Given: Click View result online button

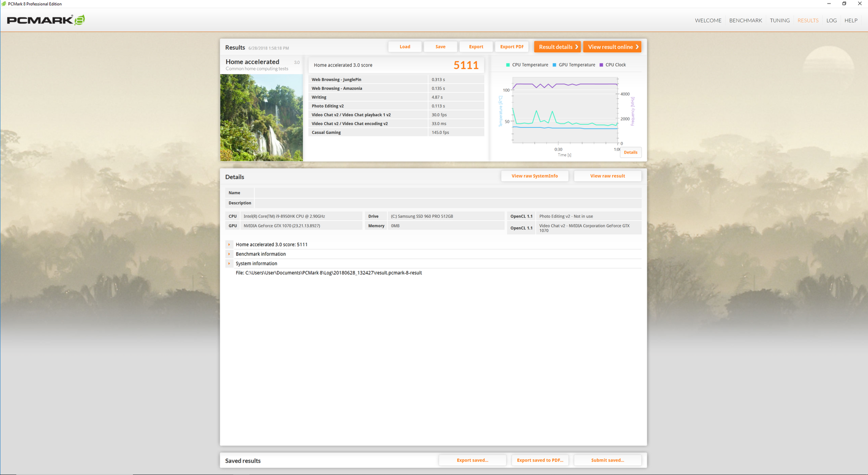Looking at the screenshot, I should 612,47.
